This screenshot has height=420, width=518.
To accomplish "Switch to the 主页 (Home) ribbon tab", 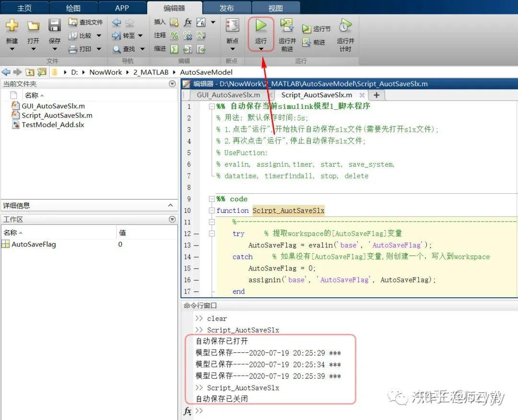I will tap(23, 7).
